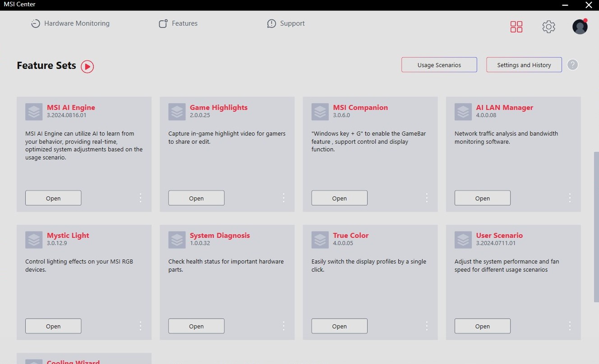The image size is (599, 364).
Task: Click the Mystic Light layers icon
Action: point(34,240)
